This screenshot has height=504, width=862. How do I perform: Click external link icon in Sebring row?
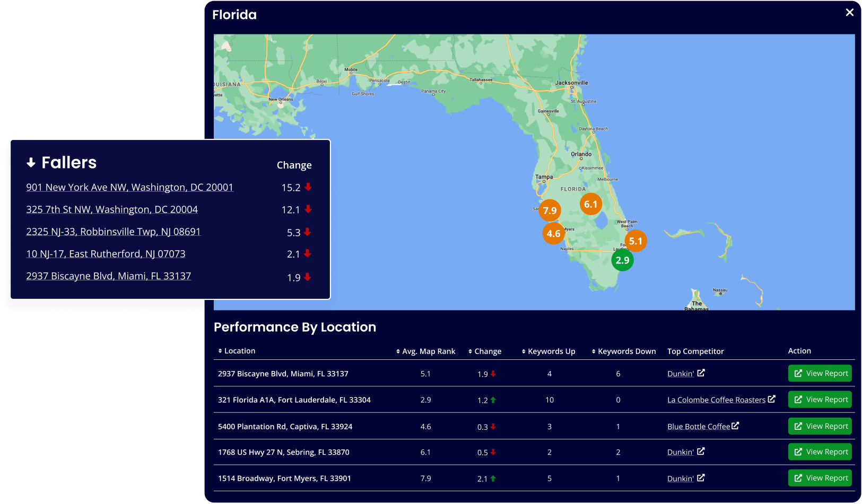701,452
